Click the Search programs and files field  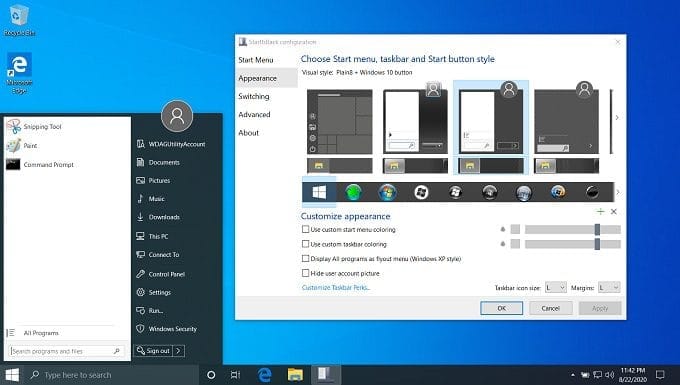click(66, 351)
